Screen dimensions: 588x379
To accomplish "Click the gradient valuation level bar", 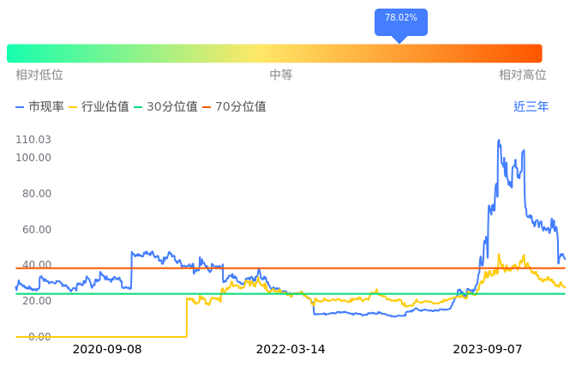I will point(274,53).
